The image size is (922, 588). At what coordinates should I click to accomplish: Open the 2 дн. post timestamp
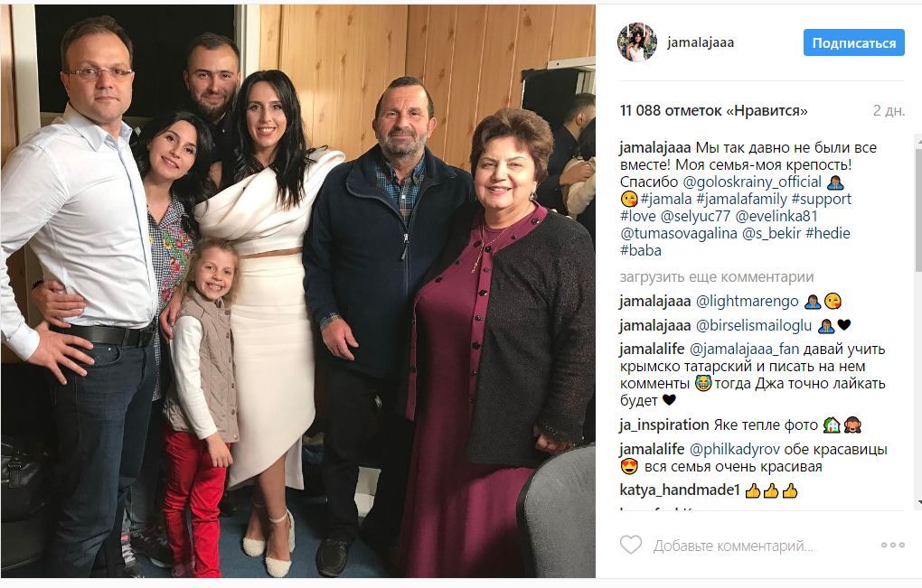889,110
